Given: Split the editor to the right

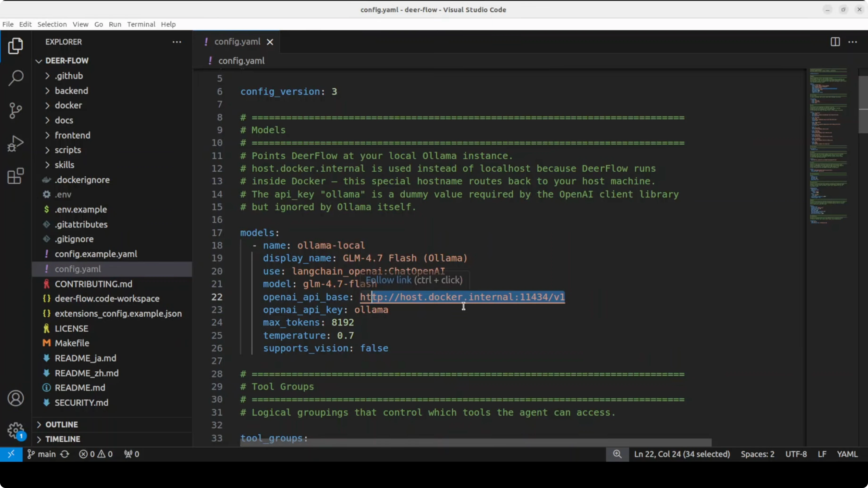Looking at the screenshot, I should tap(835, 42).
